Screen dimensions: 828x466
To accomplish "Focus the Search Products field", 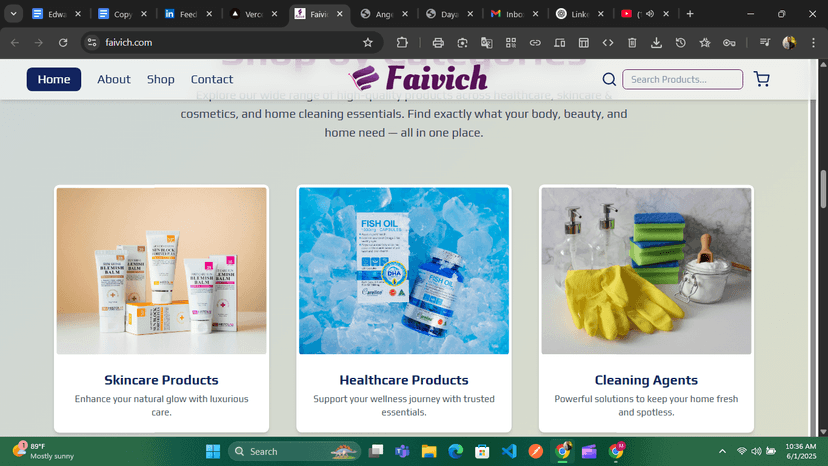I will click(x=682, y=79).
